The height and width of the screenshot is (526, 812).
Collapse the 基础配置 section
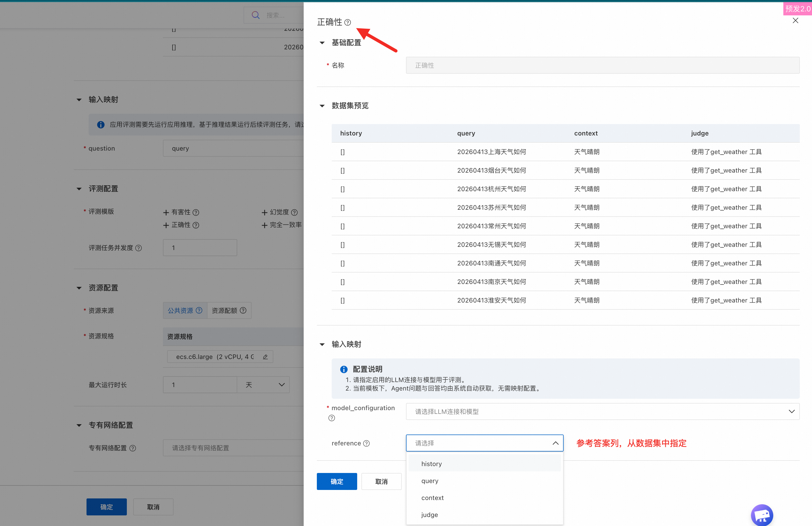322,43
